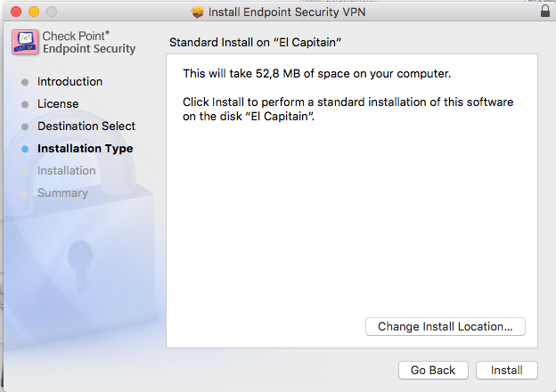This screenshot has width=556, height=392.
Task: Click the bullet beside Destination Select
Action: (25, 127)
